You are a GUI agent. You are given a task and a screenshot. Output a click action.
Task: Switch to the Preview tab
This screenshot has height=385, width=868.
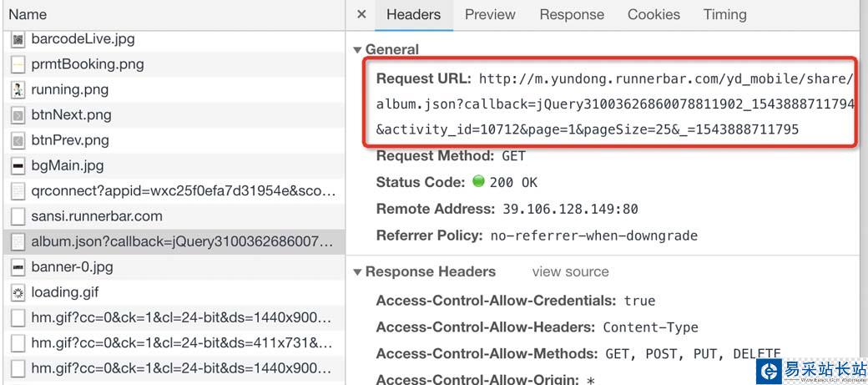tap(490, 14)
